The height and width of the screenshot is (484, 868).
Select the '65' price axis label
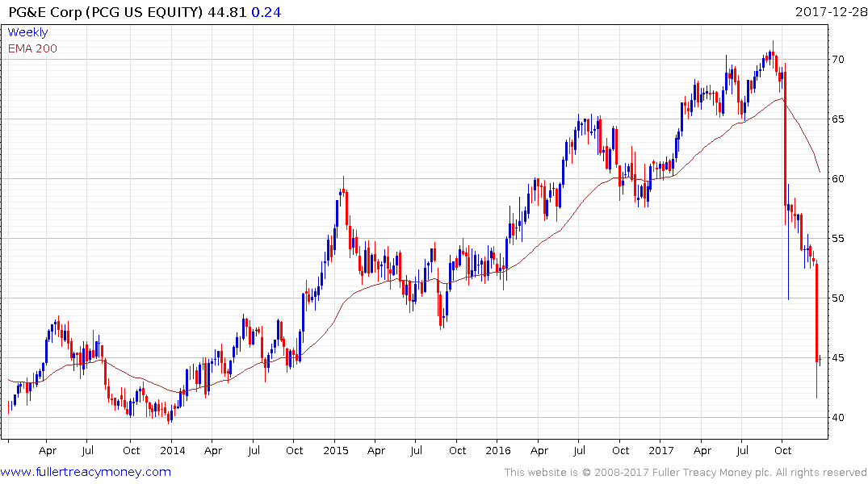837,119
